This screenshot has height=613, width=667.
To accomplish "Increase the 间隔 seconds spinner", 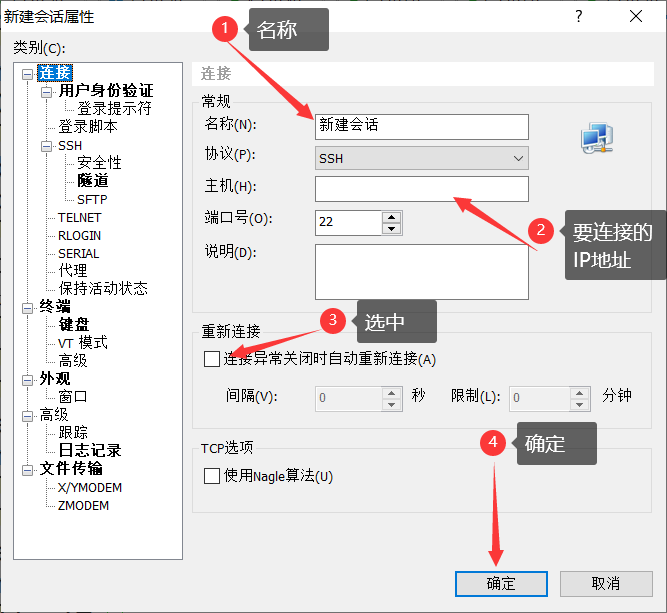I will pos(391,393).
